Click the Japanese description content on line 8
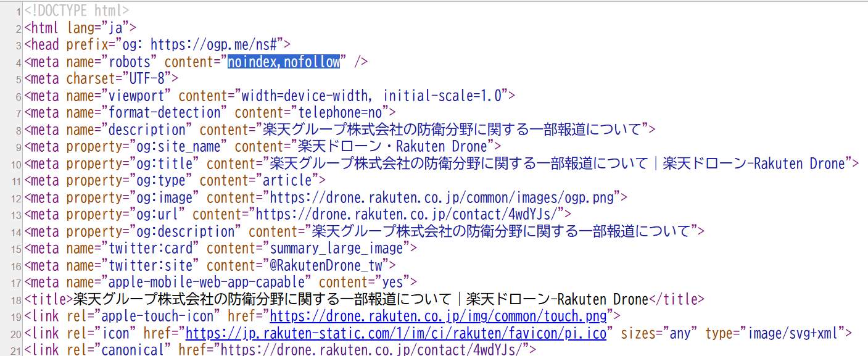This screenshot has height=356, width=868. 452,130
